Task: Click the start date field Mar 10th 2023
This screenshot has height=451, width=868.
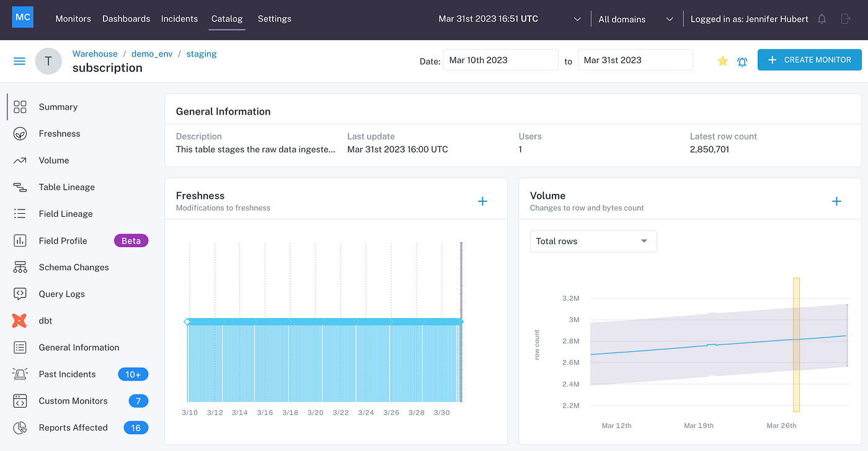Action: [x=501, y=60]
